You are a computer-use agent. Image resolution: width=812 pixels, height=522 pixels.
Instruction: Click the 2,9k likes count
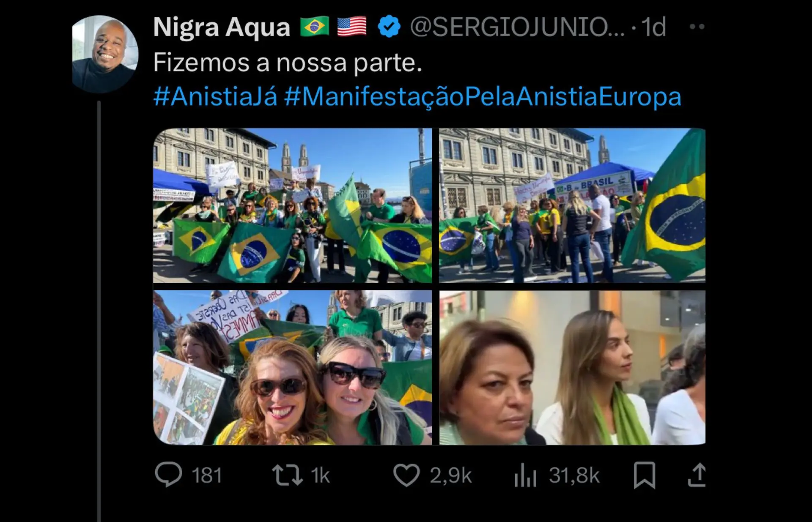[451, 476]
